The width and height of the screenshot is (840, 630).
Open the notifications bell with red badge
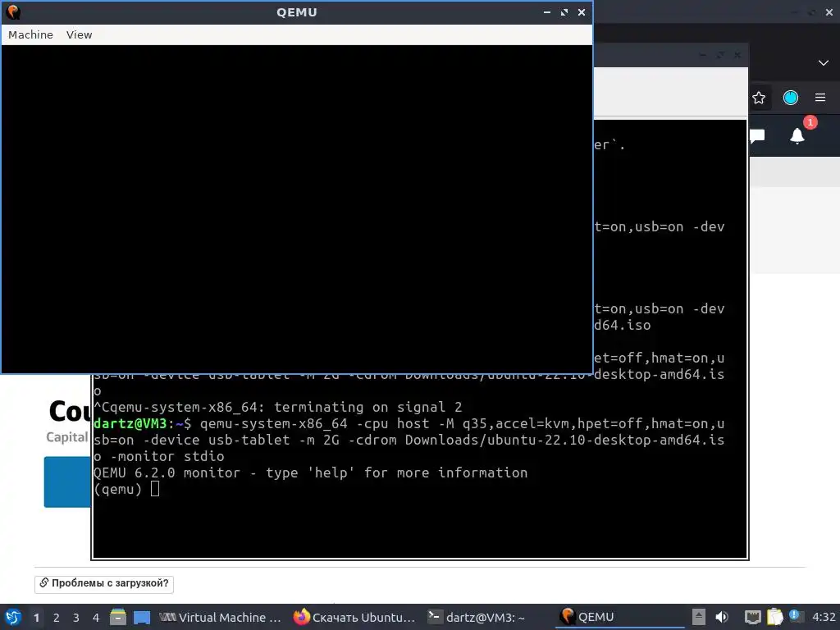[x=797, y=136]
